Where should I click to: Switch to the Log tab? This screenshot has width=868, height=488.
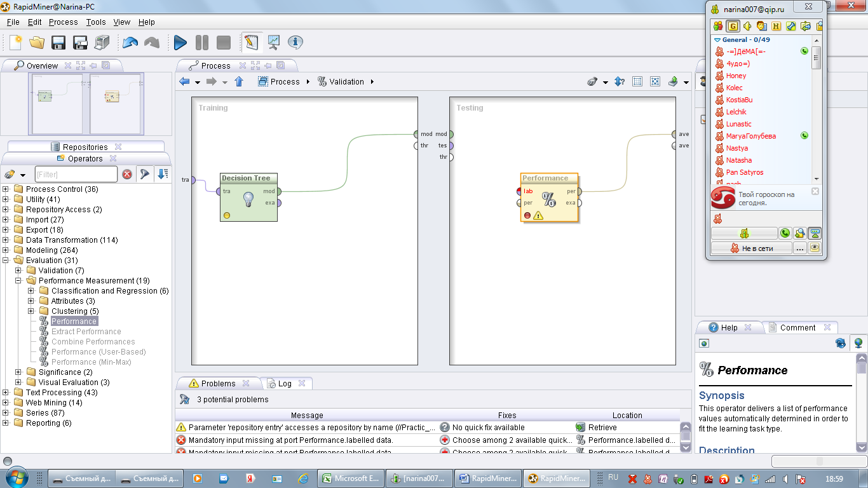(285, 383)
